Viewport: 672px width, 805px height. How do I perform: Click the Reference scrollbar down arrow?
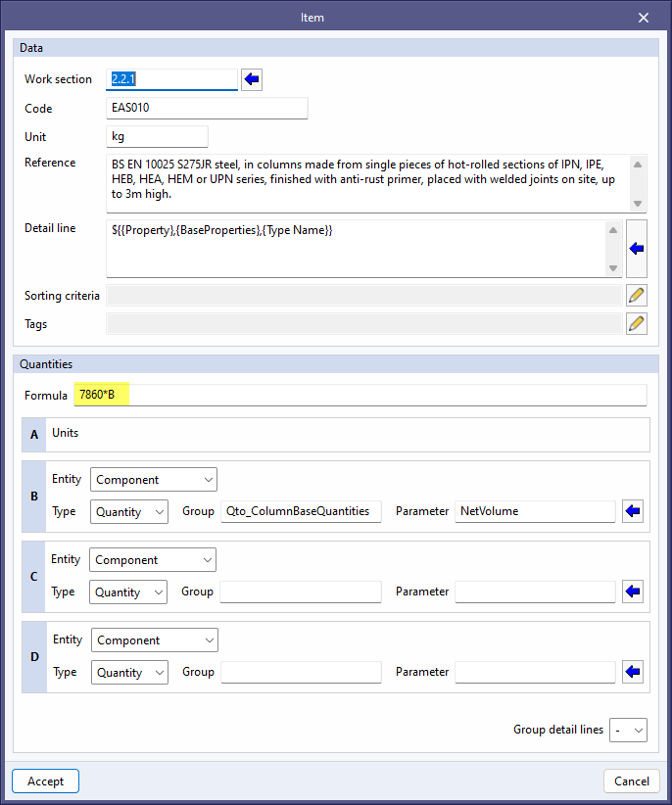coord(638,204)
